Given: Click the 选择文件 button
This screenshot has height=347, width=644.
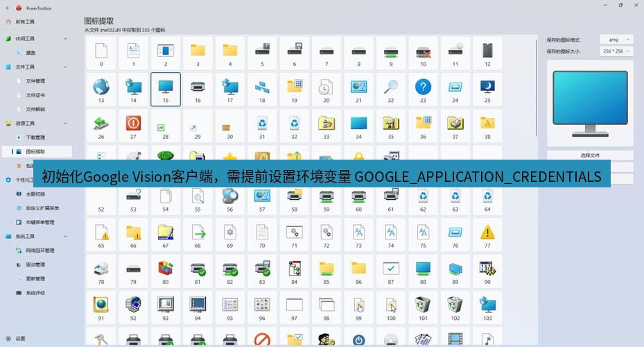Looking at the screenshot, I should tap(590, 155).
